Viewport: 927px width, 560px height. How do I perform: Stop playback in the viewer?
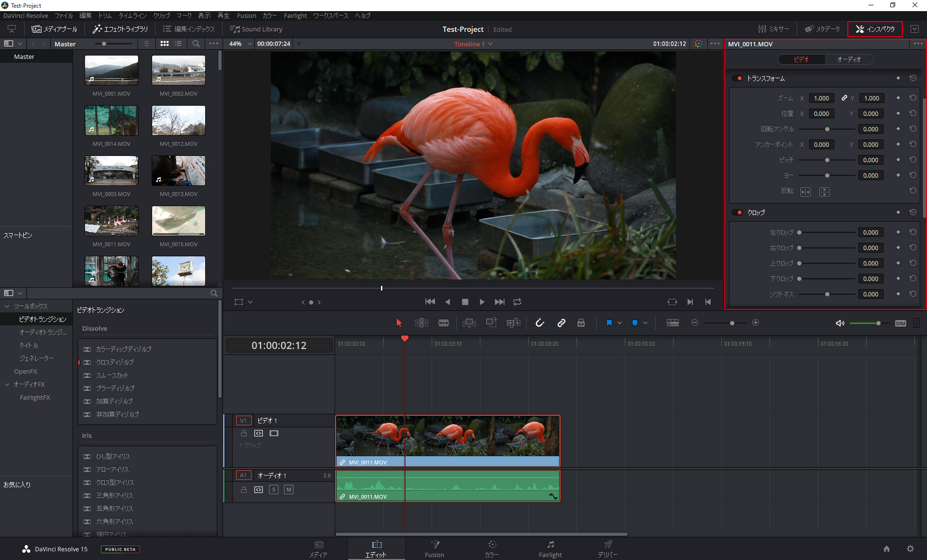coord(465,302)
